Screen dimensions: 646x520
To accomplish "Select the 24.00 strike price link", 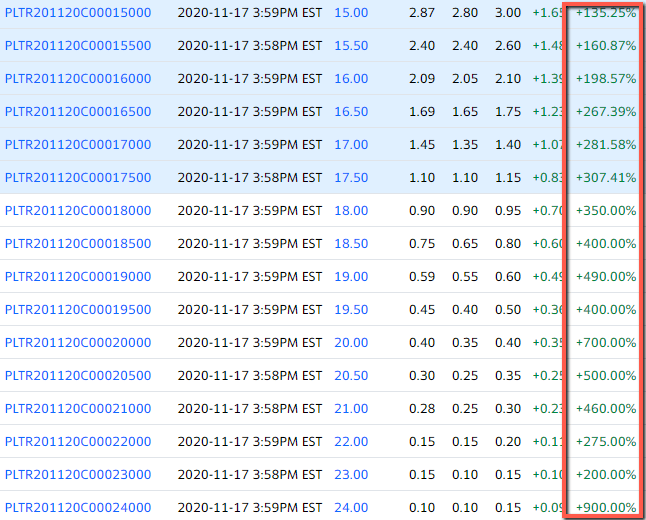I will click(x=351, y=507).
